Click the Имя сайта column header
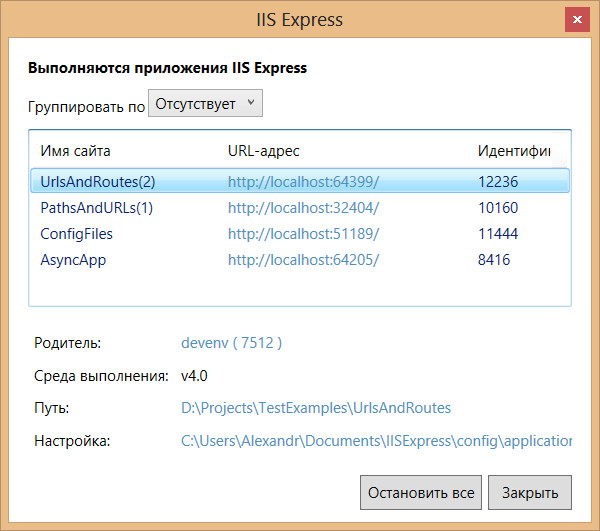Screen dimensions: 600x531 click(75, 151)
